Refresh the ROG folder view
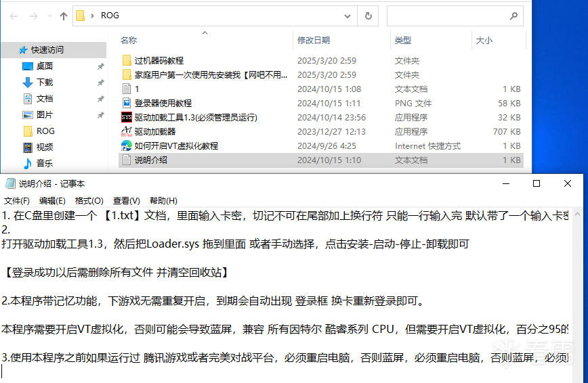The width and height of the screenshot is (588, 383). (369, 16)
